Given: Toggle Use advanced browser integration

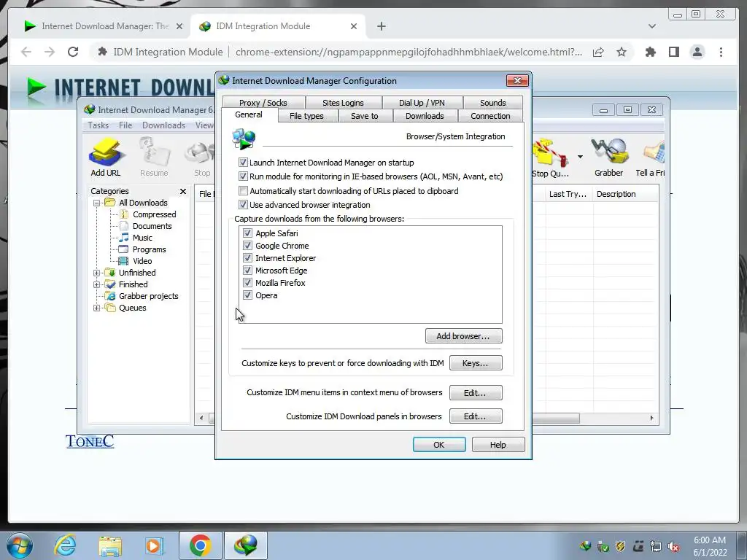Looking at the screenshot, I should click(x=243, y=205).
